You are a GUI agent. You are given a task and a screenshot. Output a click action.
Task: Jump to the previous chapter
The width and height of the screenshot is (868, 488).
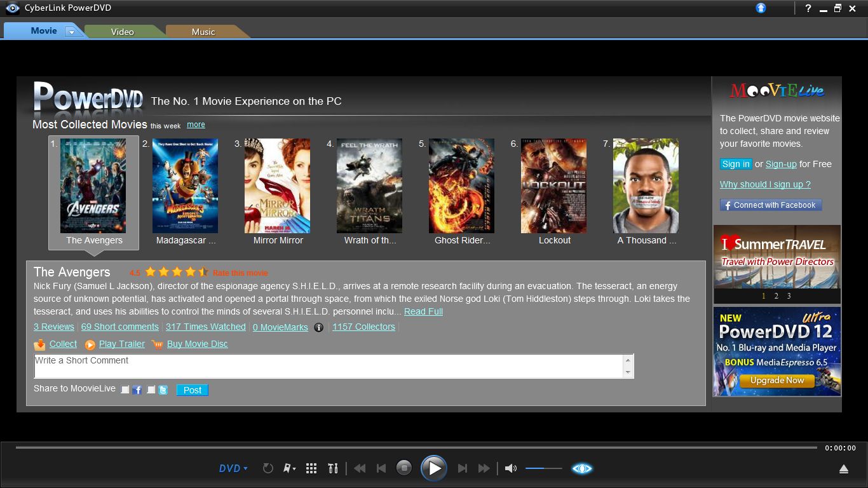click(381, 468)
